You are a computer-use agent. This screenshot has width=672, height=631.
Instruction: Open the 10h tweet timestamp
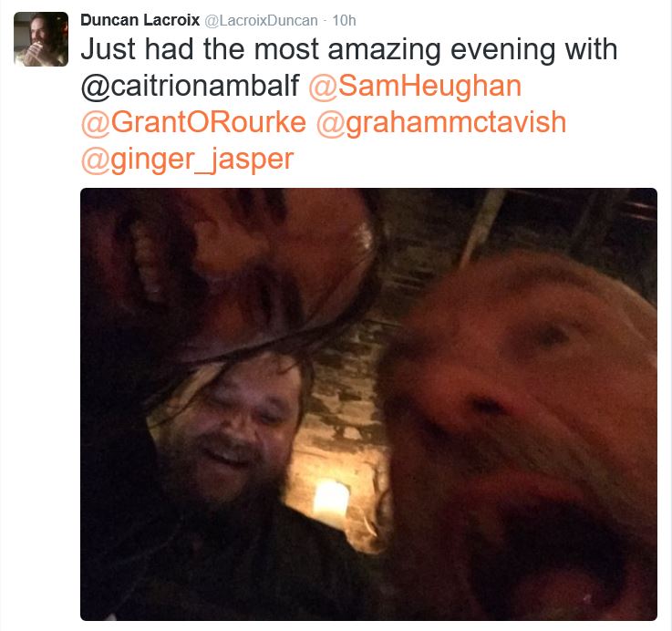(344, 21)
